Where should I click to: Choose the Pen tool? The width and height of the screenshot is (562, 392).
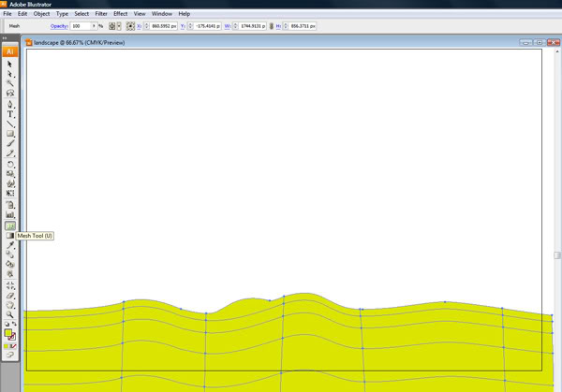pyautogui.click(x=9, y=105)
